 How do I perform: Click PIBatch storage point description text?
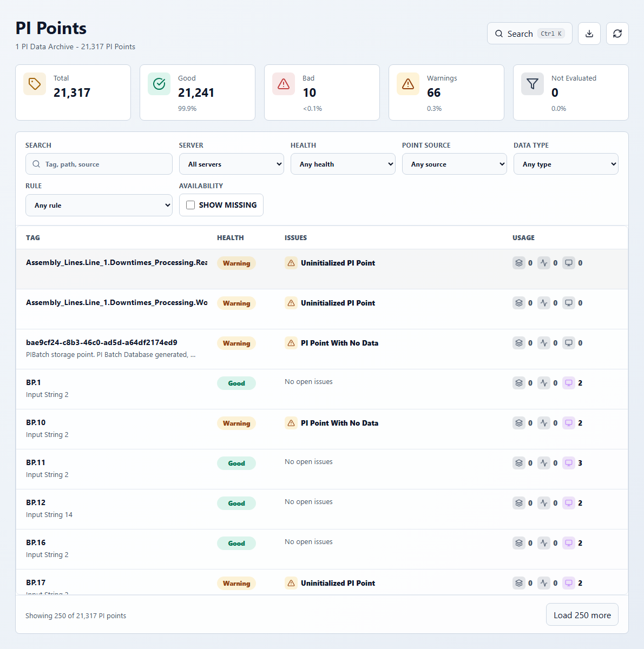(x=111, y=355)
